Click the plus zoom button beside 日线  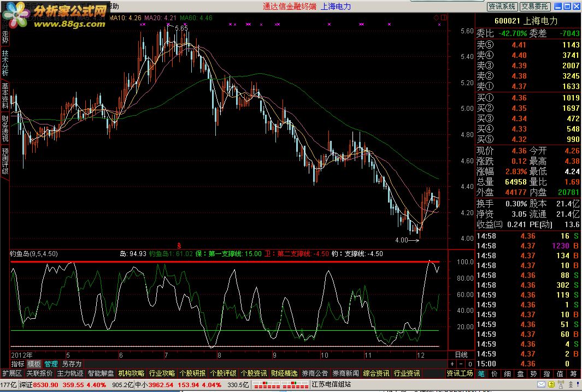click(x=452, y=364)
